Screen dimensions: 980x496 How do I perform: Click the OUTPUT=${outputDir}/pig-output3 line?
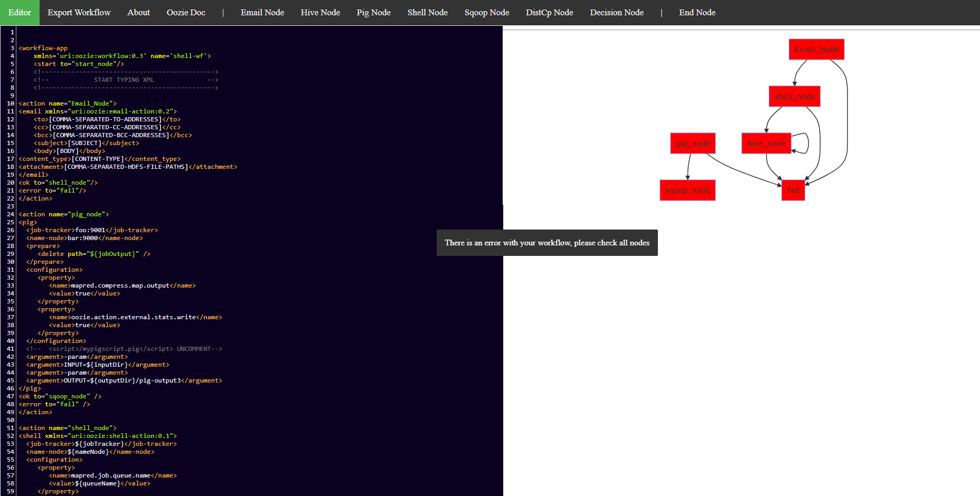[x=124, y=380]
